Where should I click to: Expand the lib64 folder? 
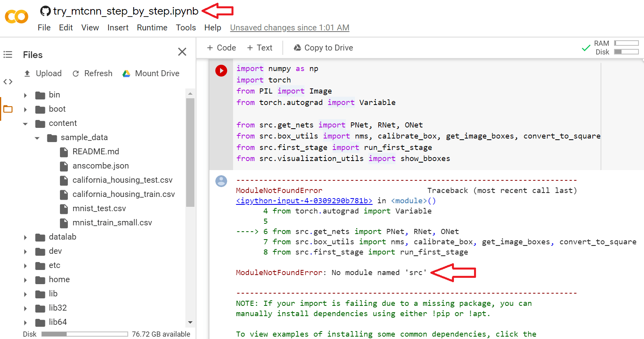tap(25, 322)
